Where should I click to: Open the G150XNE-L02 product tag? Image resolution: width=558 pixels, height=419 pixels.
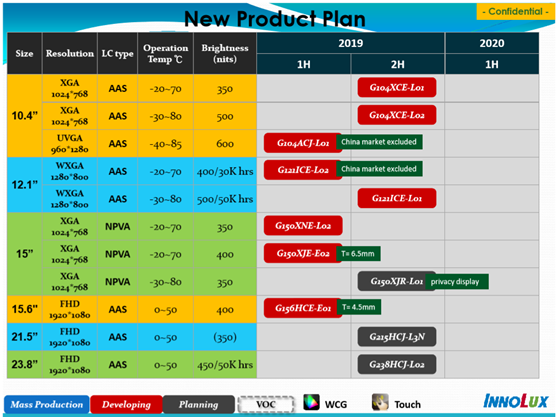click(x=303, y=226)
